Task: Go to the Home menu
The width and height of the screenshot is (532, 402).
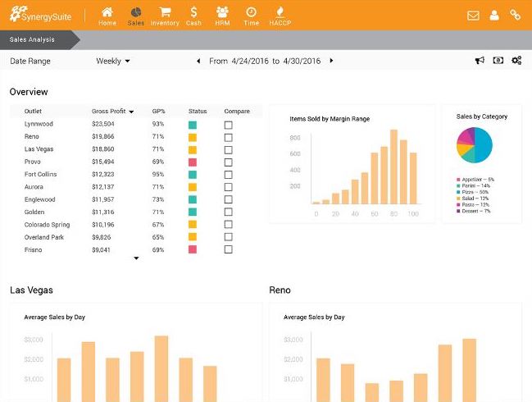Action: pyautogui.click(x=107, y=15)
